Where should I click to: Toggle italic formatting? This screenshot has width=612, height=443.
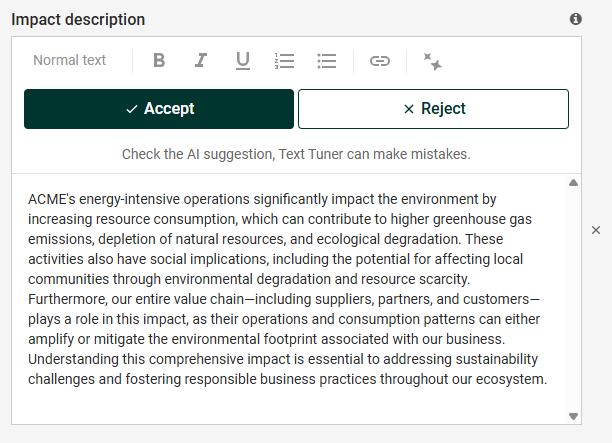(201, 60)
